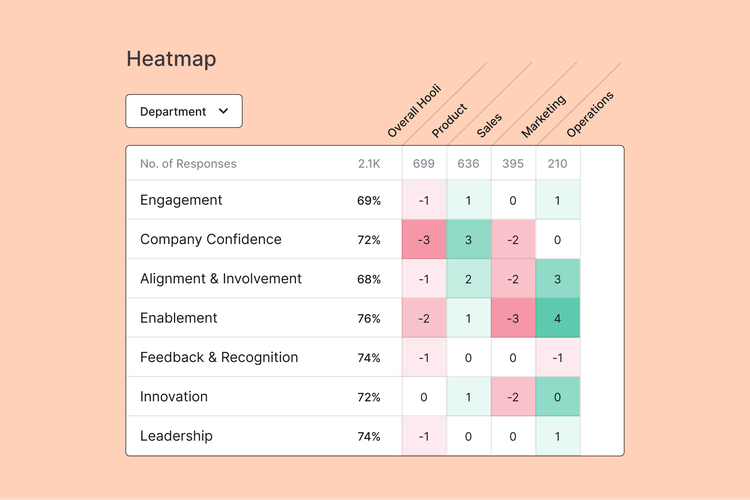Choose the Marketing column header

pos(543,116)
